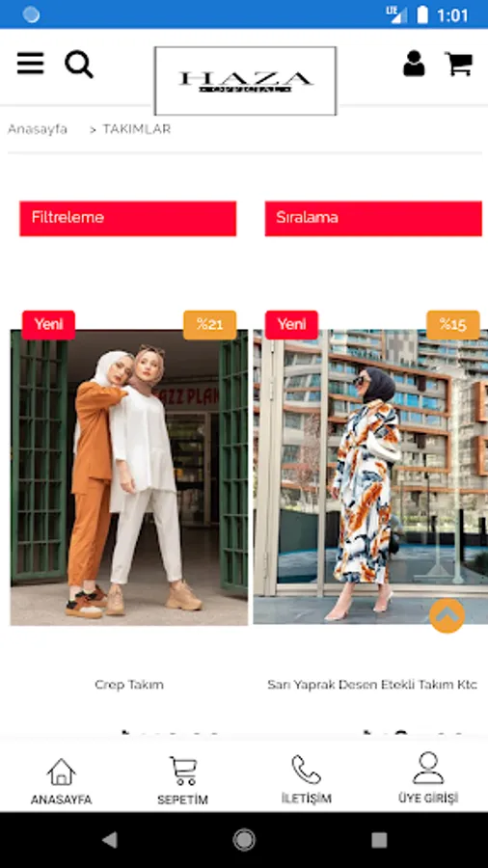Open the shopping cart icon in header
Screen dimensions: 488x868
point(459,64)
